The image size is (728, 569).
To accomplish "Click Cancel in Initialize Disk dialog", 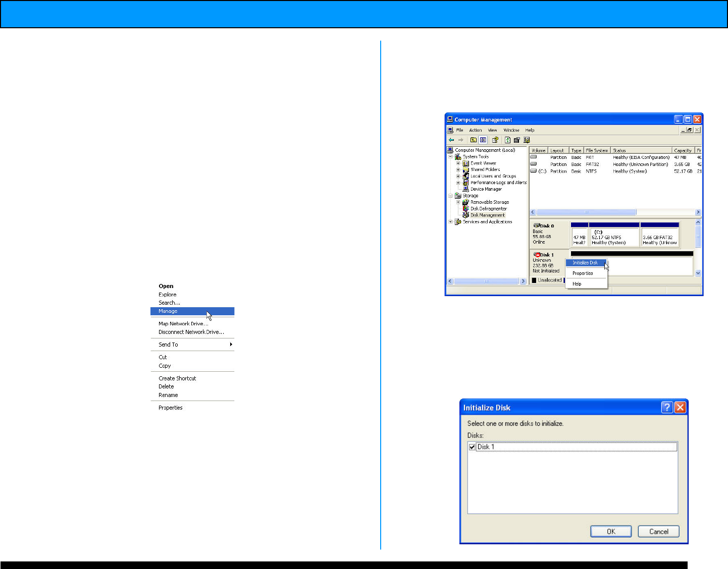I will (x=658, y=532).
